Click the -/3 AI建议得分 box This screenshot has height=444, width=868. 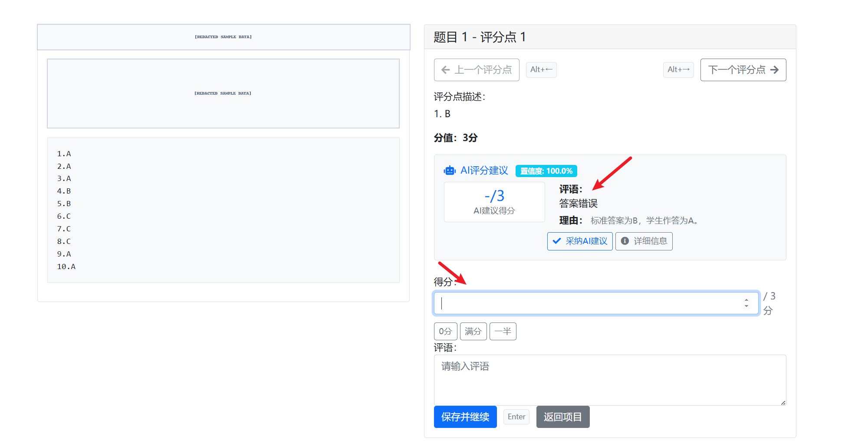(x=494, y=202)
